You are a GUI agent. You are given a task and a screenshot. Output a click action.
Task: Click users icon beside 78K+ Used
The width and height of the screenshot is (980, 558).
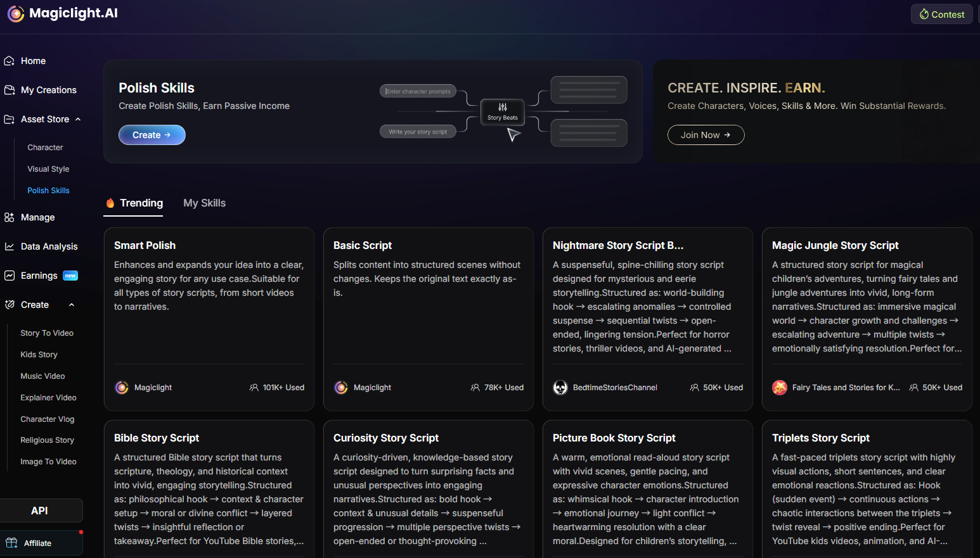(475, 388)
